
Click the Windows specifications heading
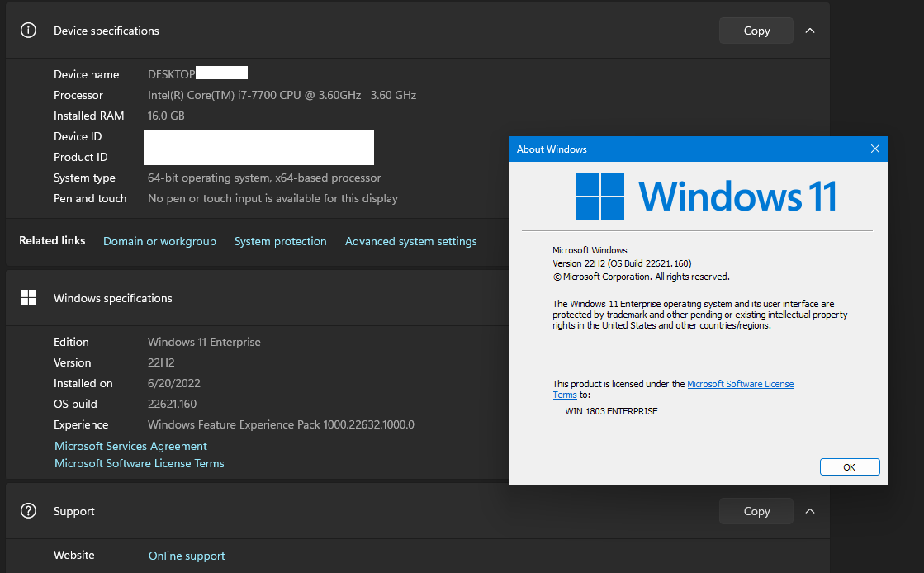coord(112,298)
